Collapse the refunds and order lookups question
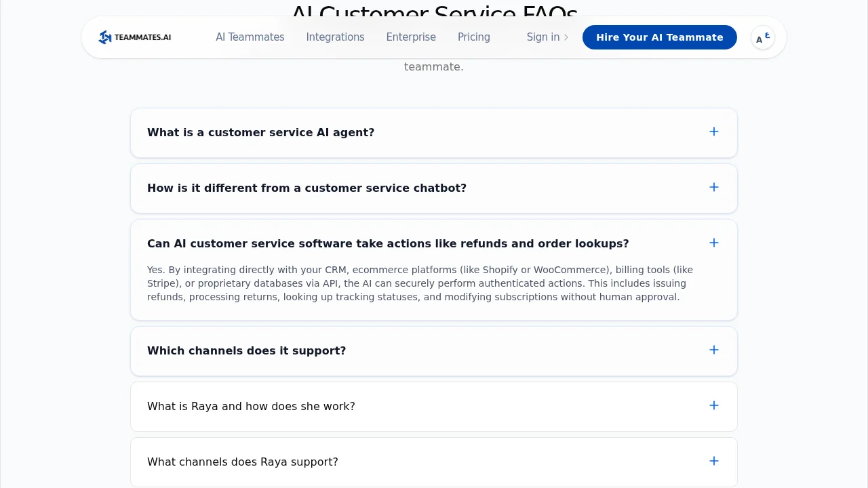868x488 pixels. click(388, 243)
